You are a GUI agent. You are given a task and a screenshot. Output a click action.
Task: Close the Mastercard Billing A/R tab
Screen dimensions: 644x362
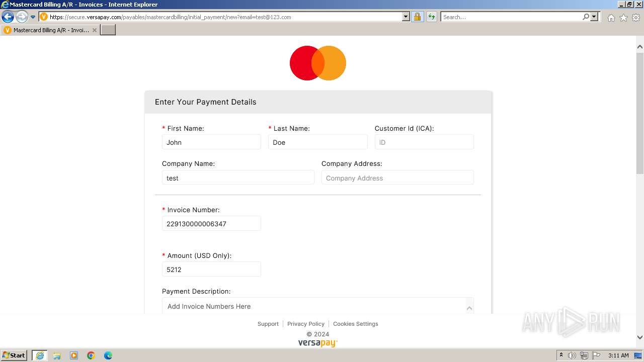pyautogui.click(x=95, y=30)
